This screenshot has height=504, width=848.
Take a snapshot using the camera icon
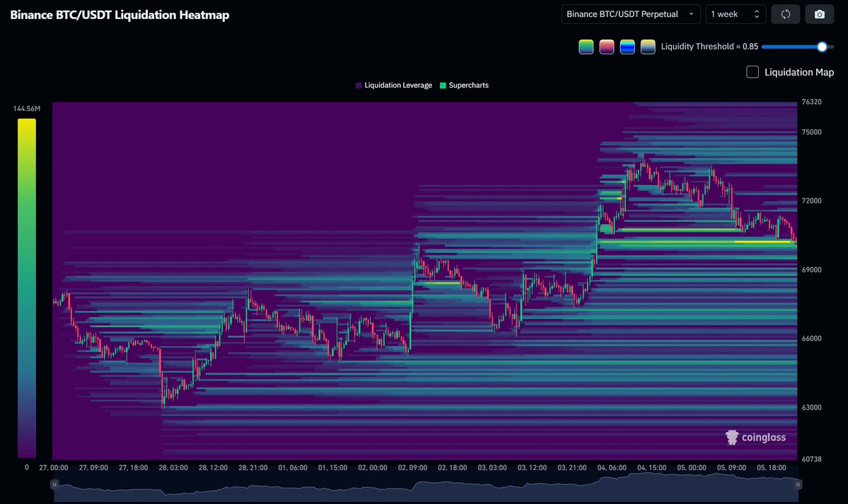[819, 13]
